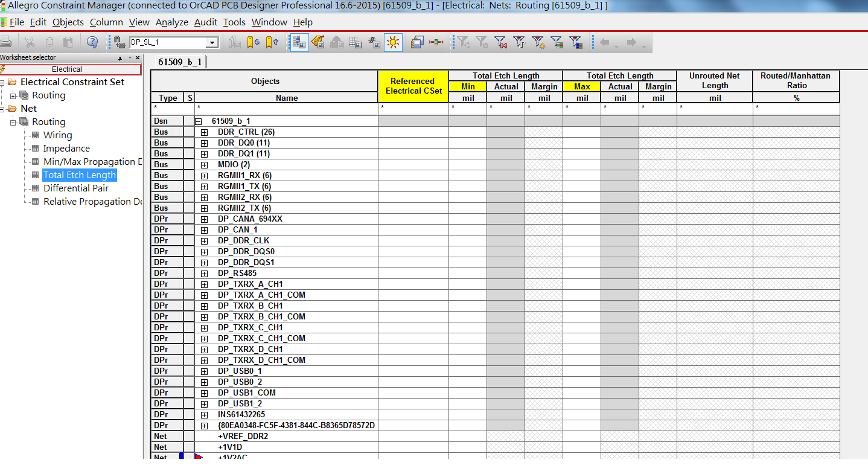Switch to the 61509_b_1 worksheet tab

[x=180, y=62]
